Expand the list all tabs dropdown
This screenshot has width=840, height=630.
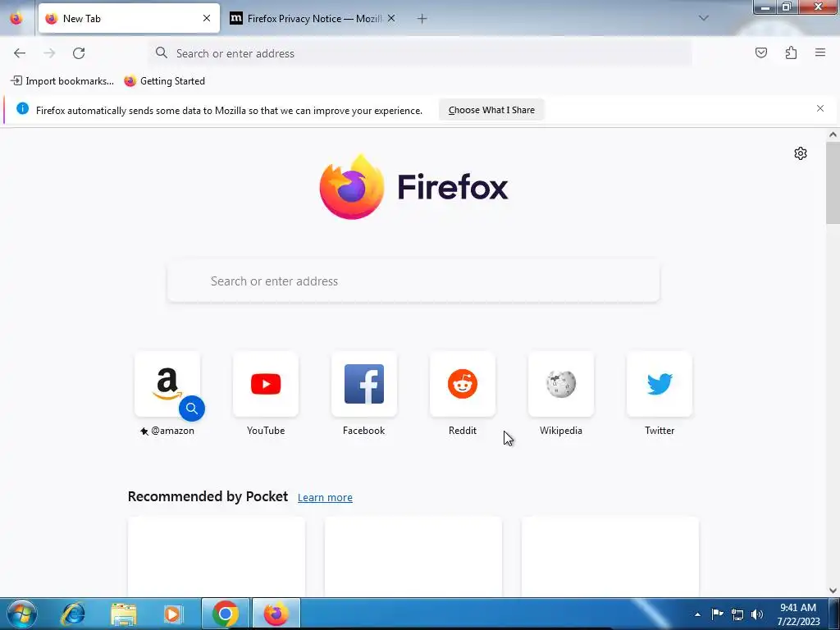(704, 18)
